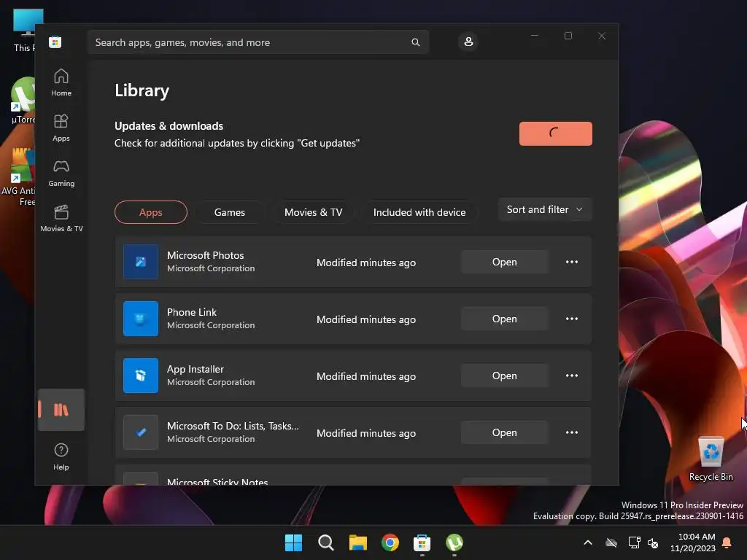The image size is (747, 560).
Task: Show hidden tray icons chevron
Action: pyautogui.click(x=588, y=542)
